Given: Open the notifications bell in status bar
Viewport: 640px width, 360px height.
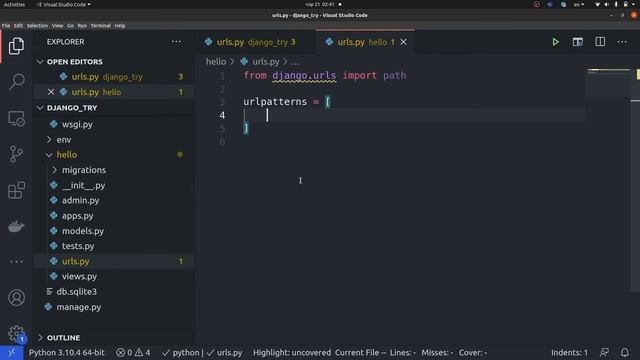Looking at the screenshot, I should [624, 353].
